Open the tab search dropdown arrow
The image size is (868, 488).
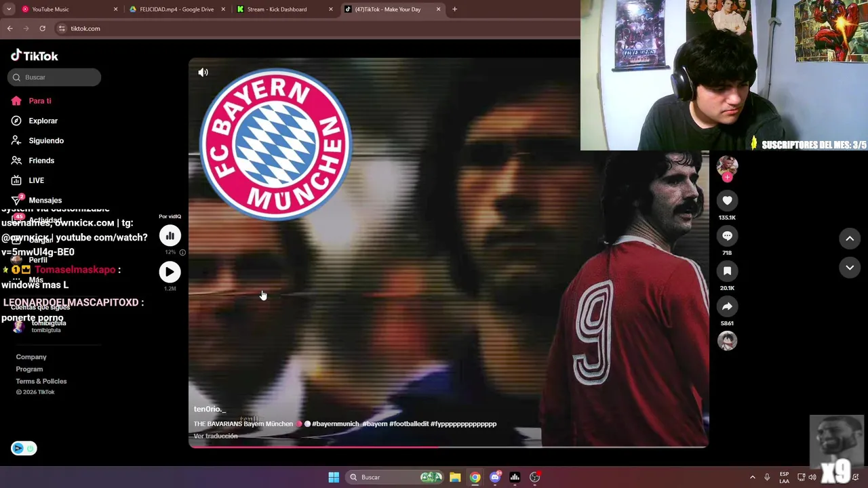click(9, 9)
